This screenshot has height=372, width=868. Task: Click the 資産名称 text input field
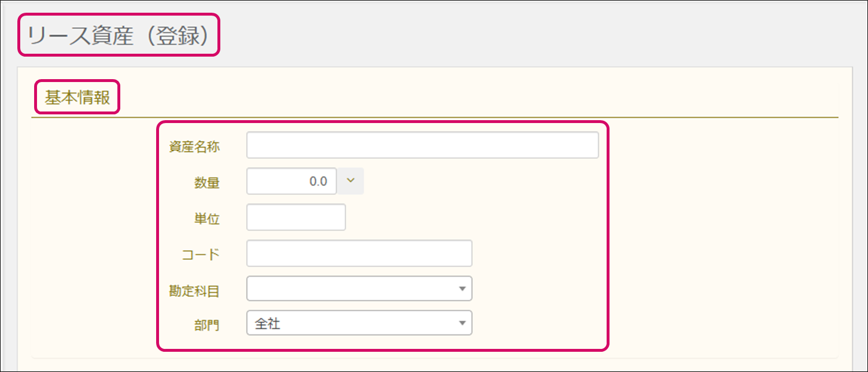(x=422, y=146)
